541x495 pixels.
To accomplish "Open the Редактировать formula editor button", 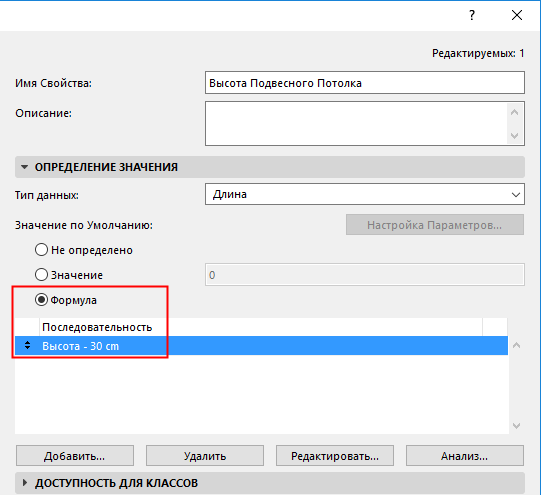I will tap(335, 456).
